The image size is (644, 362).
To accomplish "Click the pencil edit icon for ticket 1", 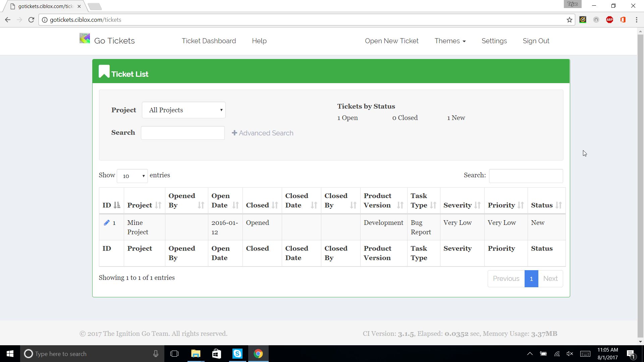I will coord(107,223).
